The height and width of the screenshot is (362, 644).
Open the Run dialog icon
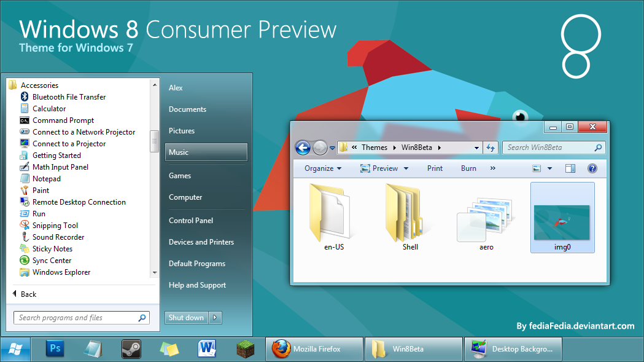click(x=25, y=213)
